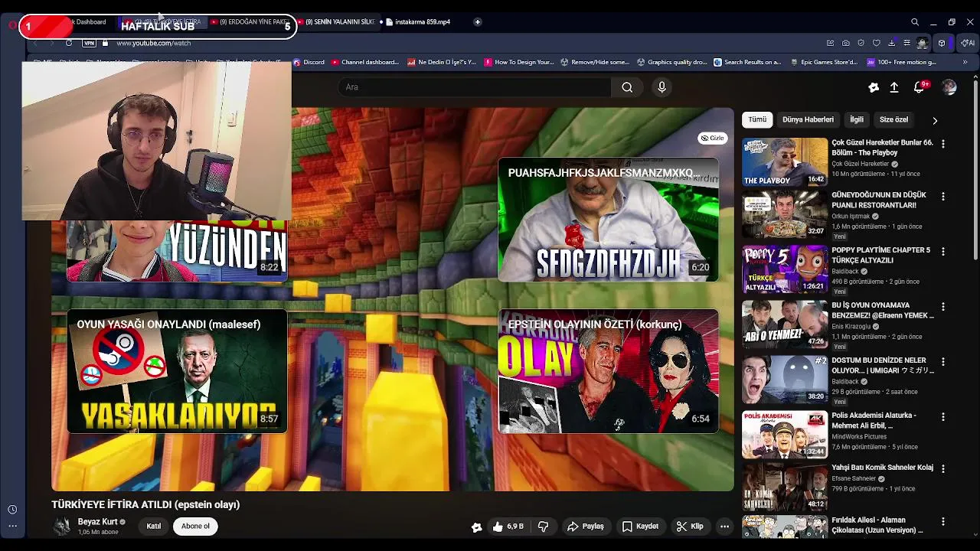980x551 pixels.
Task: Click the Paylaş share button
Action: (x=586, y=527)
